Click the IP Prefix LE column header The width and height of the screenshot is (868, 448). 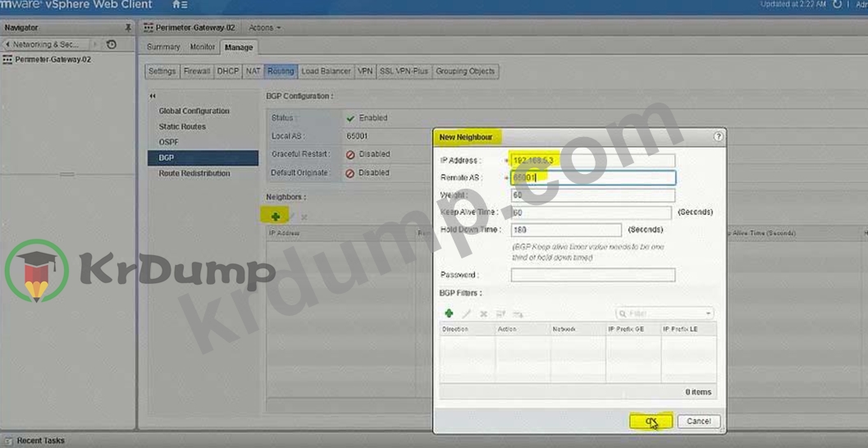[688, 329]
